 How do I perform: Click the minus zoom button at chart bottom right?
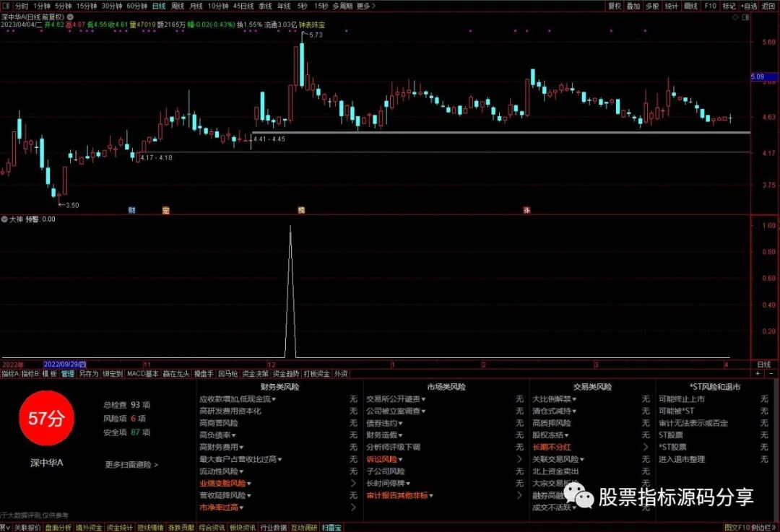tap(771, 373)
